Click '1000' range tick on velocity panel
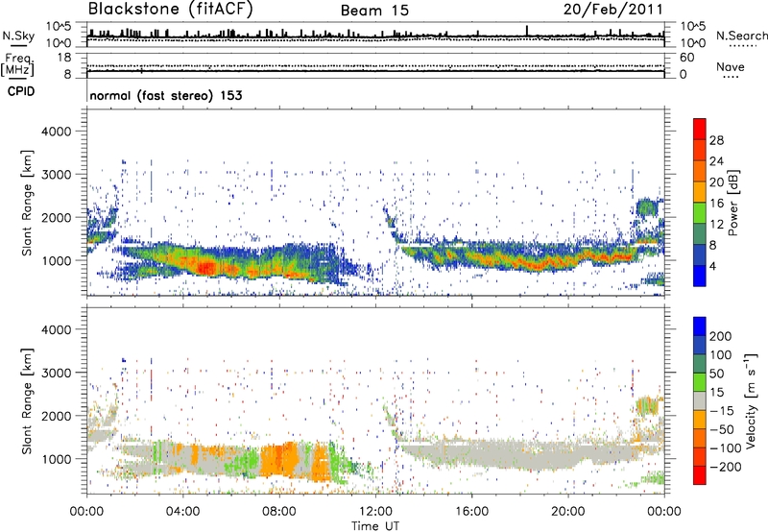 pos(56,458)
